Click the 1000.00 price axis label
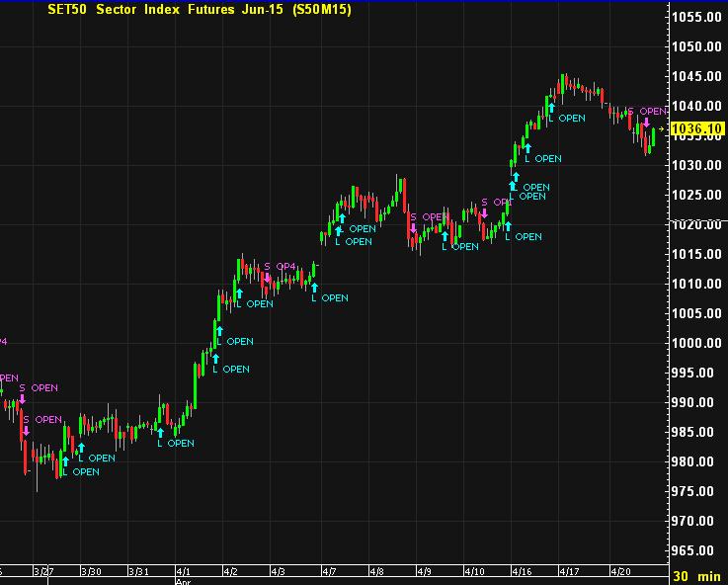The height and width of the screenshot is (585, 728). 696,343
